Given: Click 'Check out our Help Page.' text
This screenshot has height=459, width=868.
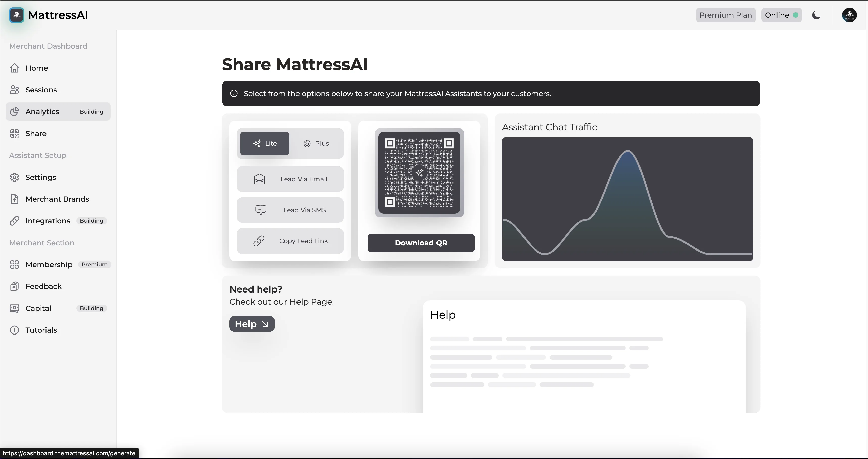Looking at the screenshot, I should 281,302.
